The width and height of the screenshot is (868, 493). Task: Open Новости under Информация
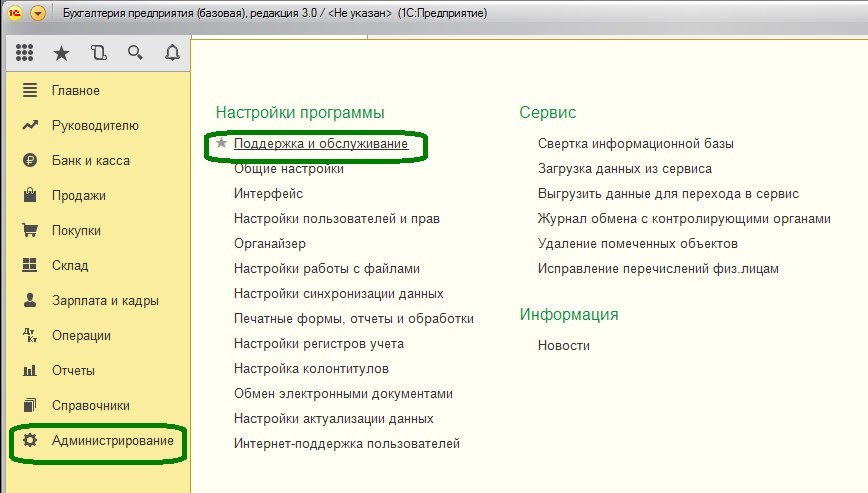[x=564, y=345]
